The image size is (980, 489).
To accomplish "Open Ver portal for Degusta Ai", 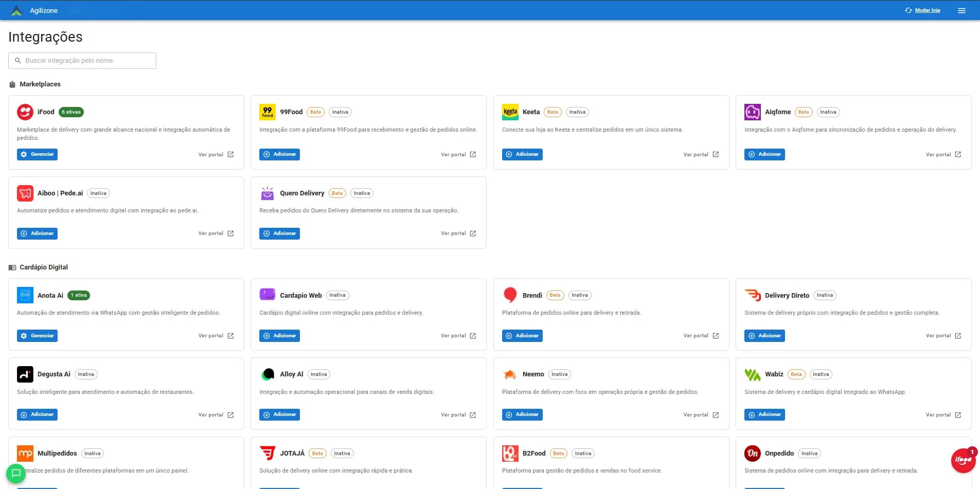I will (x=216, y=415).
